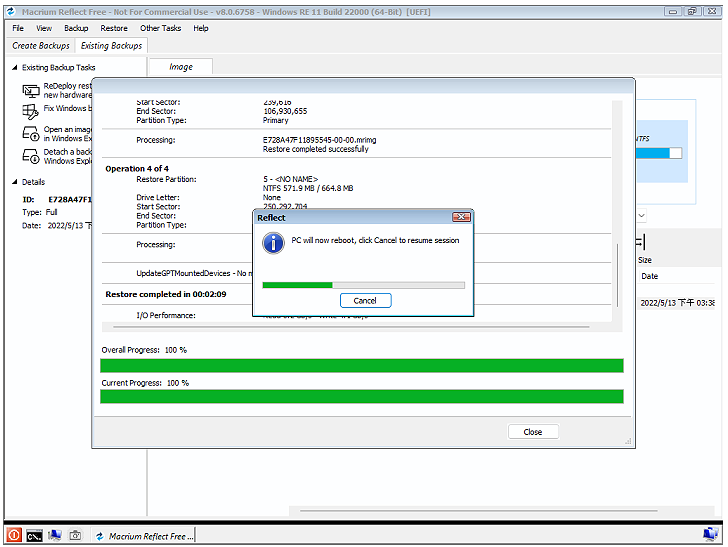Collapse Existing Backup Tasks section
Viewport: 728px width, 547px height.
14,67
